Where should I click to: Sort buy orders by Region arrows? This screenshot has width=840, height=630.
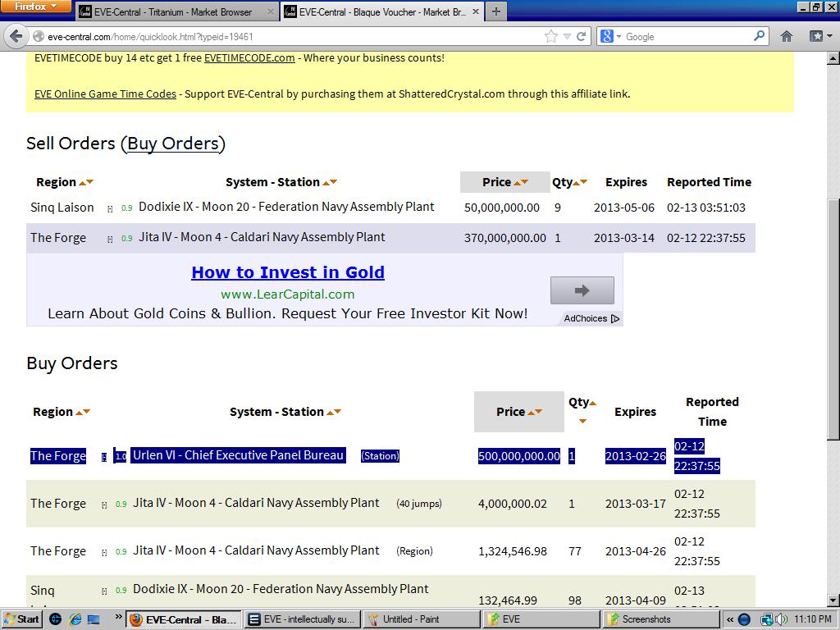coord(83,412)
